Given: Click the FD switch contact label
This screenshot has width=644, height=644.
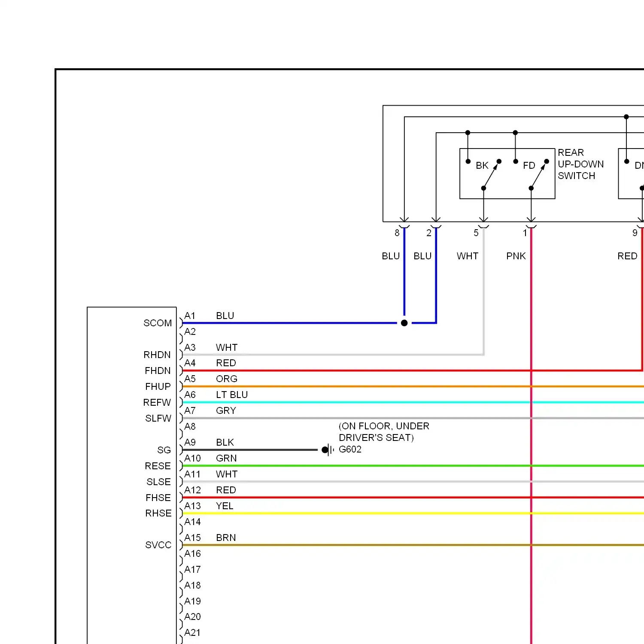Looking at the screenshot, I should click(x=529, y=165).
